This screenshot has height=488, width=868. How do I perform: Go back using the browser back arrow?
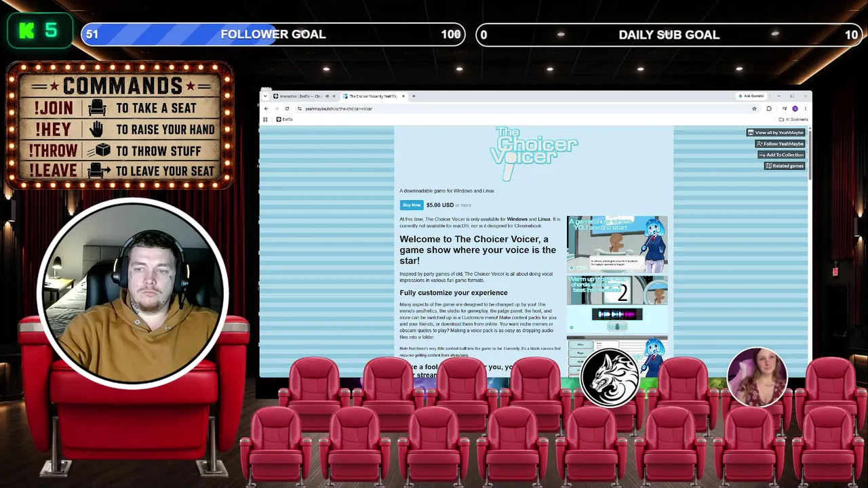[266, 108]
